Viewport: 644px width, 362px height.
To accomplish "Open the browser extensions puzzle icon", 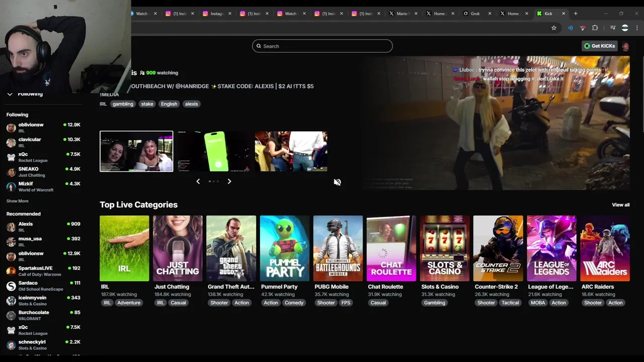I will [x=595, y=28].
